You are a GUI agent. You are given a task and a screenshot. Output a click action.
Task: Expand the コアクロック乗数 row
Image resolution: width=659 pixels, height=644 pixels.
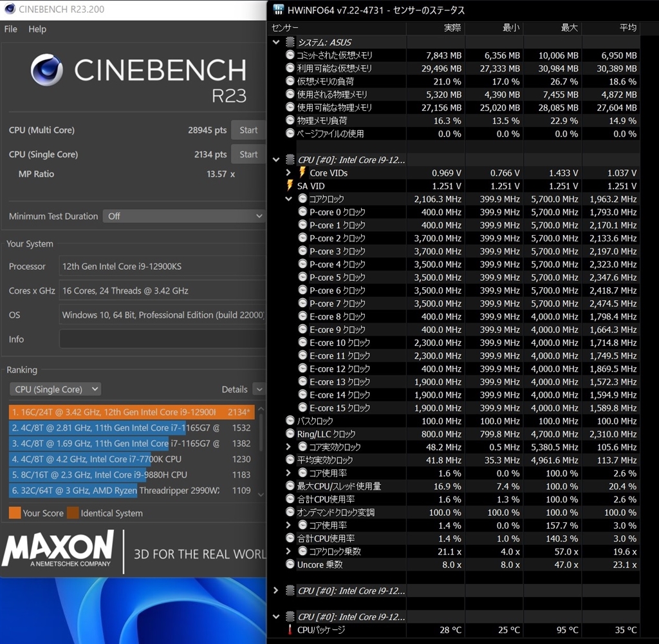click(288, 551)
